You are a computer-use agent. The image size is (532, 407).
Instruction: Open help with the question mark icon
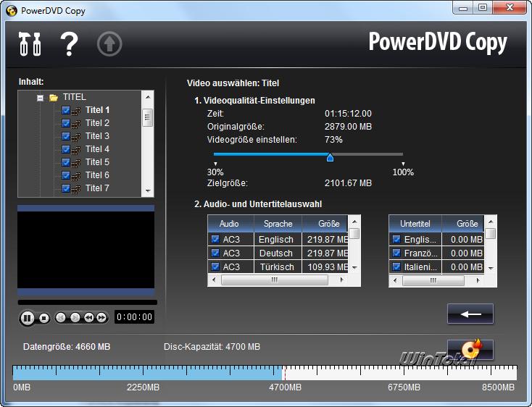[69, 44]
